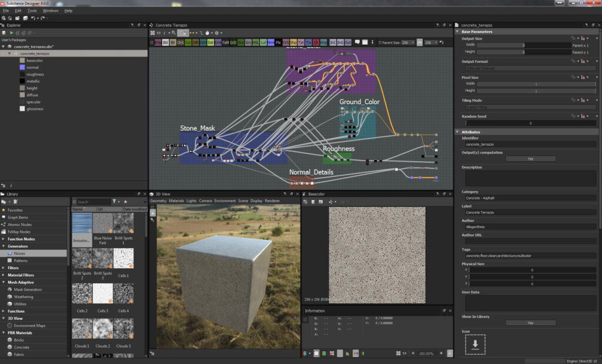The image size is (602, 364).
Task: Add a Uniform Color (Clr) node
Action: point(316,42)
